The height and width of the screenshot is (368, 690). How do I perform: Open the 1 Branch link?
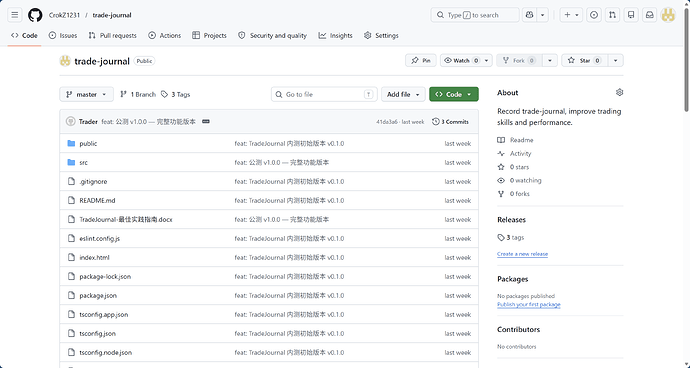(x=138, y=94)
